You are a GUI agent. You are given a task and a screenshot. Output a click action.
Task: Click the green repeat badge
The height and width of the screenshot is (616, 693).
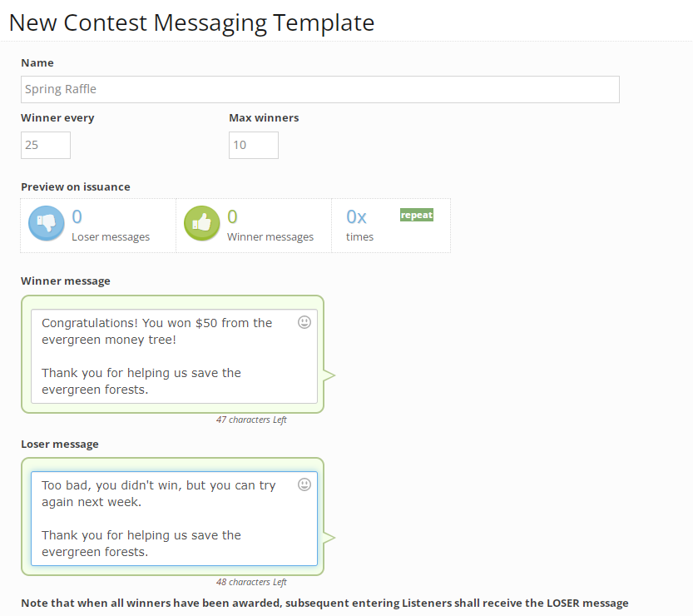416,214
